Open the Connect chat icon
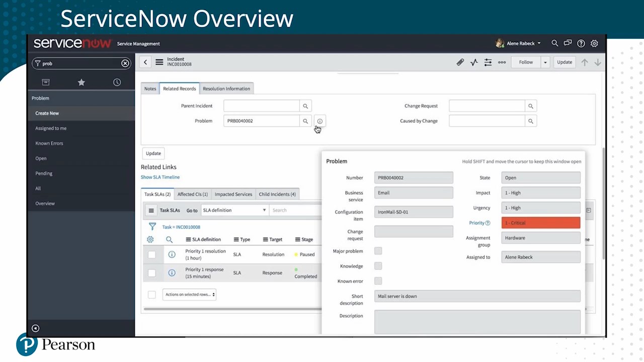 click(568, 43)
